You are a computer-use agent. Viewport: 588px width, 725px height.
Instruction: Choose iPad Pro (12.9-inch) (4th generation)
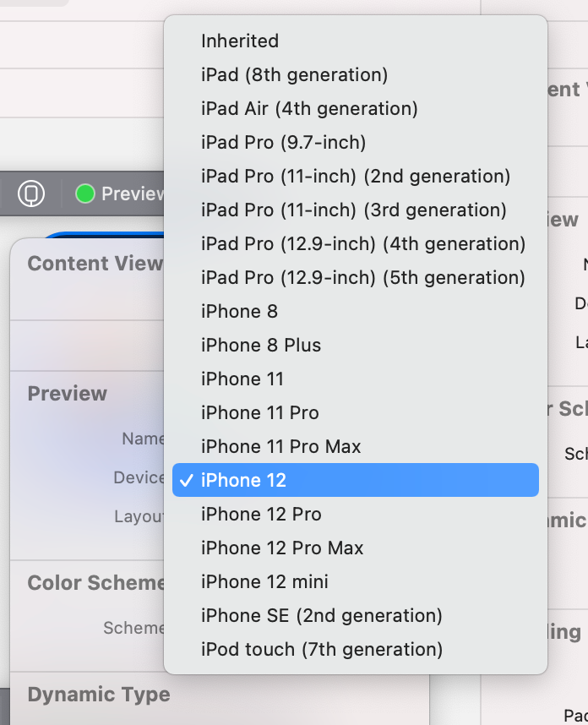click(363, 243)
